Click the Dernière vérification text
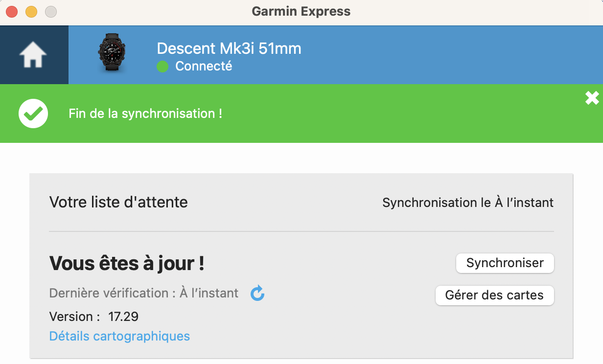 coord(144,293)
